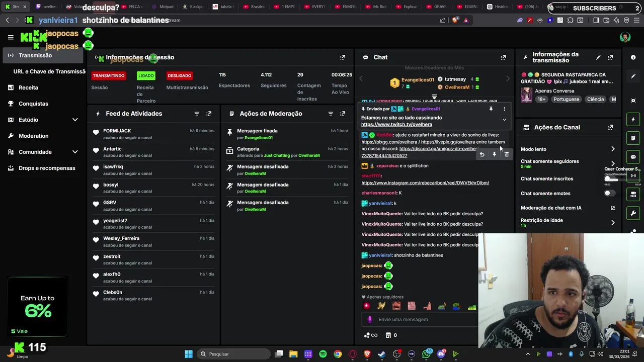This screenshot has width=644, height=362.
Task: Open Chat somente seguidores settings arrow
Action: point(613,163)
